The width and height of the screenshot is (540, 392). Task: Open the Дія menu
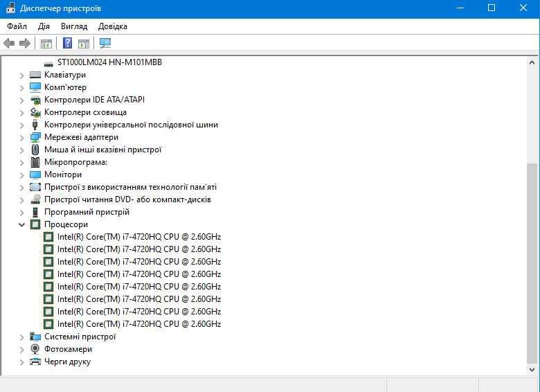click(x=44, y=26)
